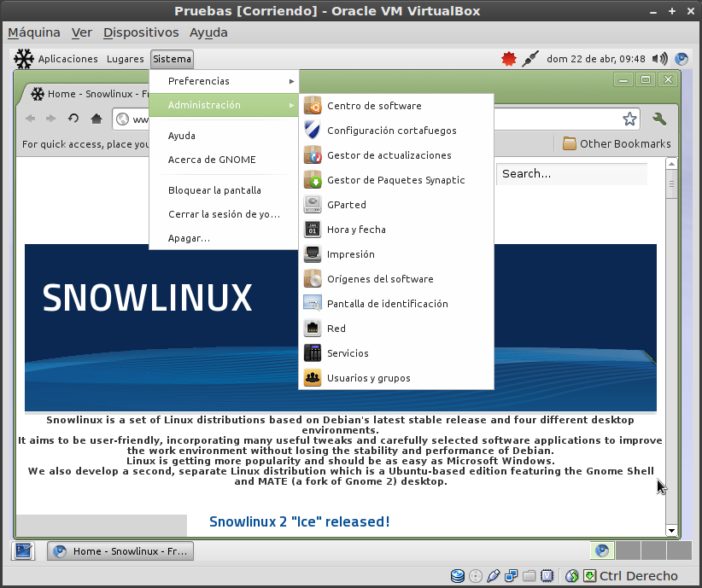This screenshot has height=588, width=702.
Task: Bookmark page with the star icon
Action: click(629, 119)
